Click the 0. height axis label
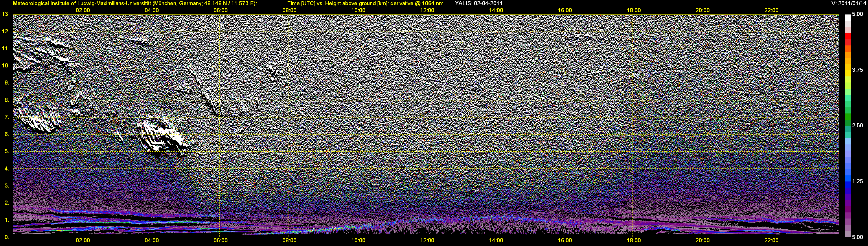Screen dimensions: 868x246 [7, 237]
